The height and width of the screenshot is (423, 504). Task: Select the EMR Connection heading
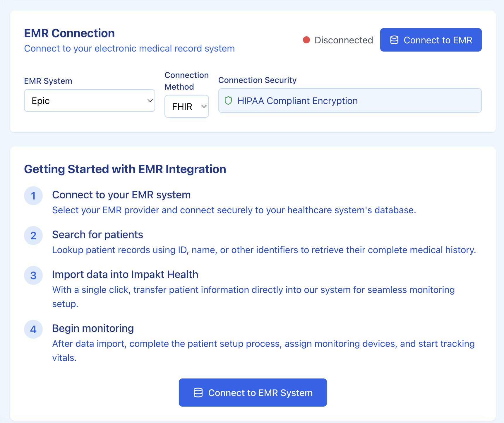(69, 33)
